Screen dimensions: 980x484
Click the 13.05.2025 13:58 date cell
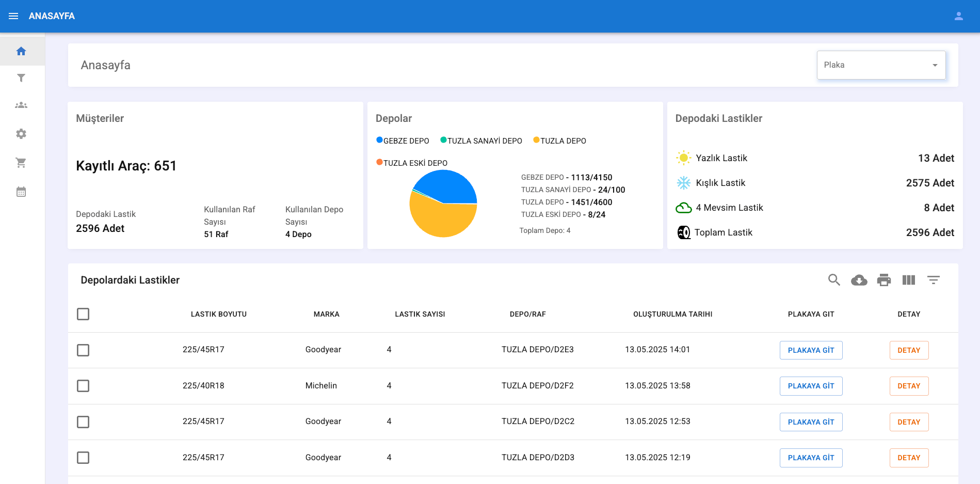pos(657,386)
